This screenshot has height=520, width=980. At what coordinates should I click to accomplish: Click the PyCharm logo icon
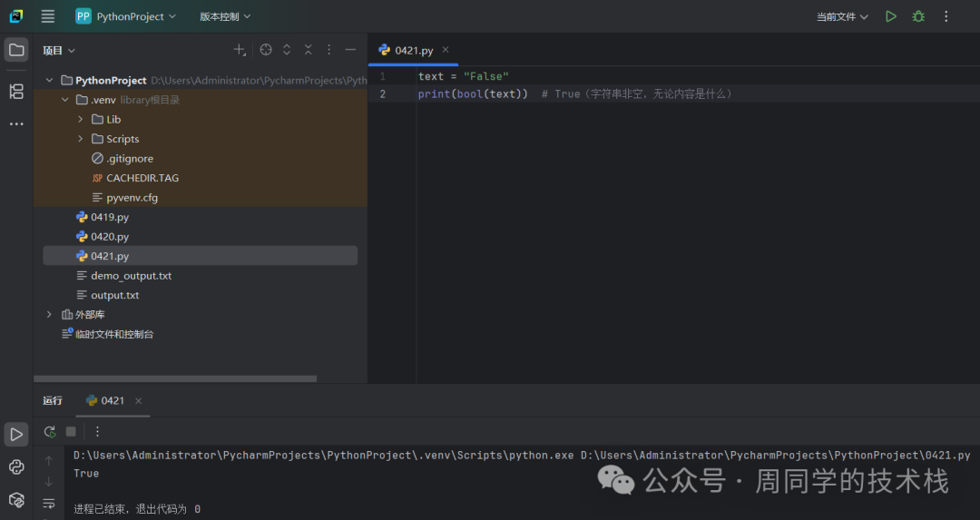click(x=16, y=16)
